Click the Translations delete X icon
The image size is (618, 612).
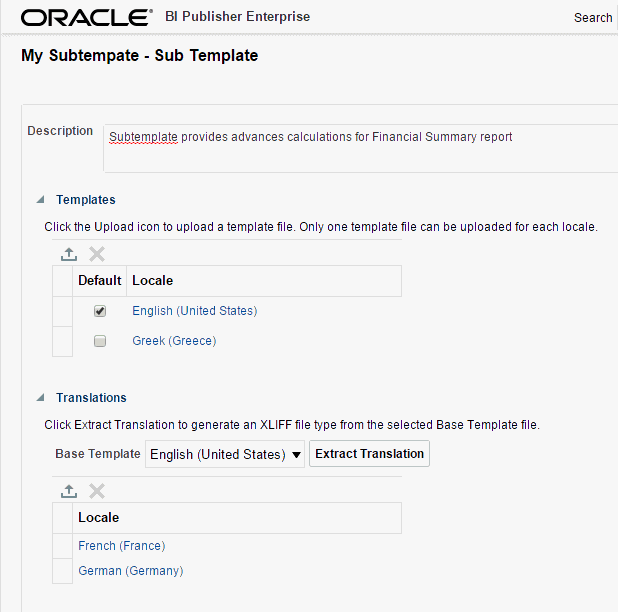pyautogui.click(x=97, y=491)
